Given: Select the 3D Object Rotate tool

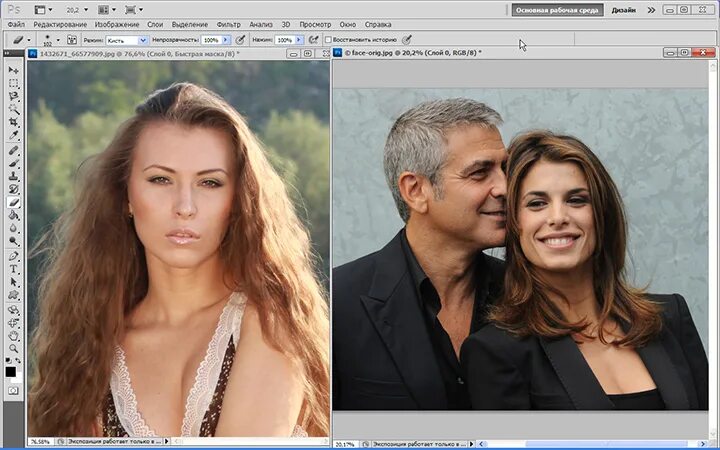Looking at the screenshot, I should pyautogui.click(x=13, y=309).
